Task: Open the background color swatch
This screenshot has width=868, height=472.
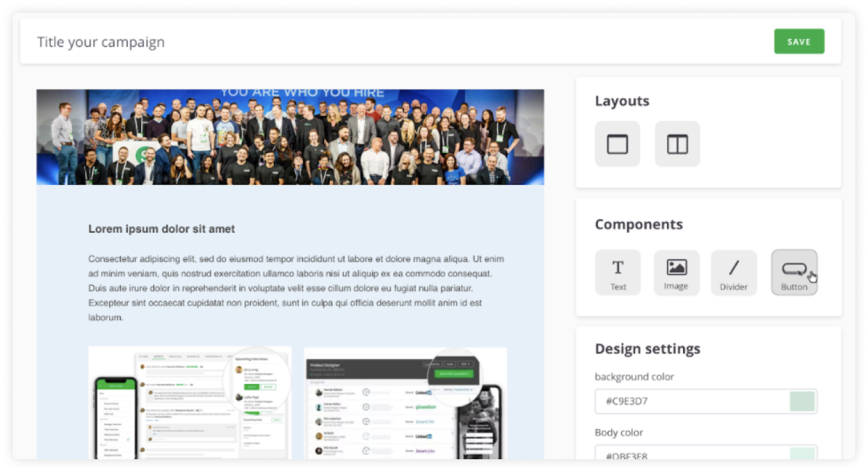Action: point(802,401)
